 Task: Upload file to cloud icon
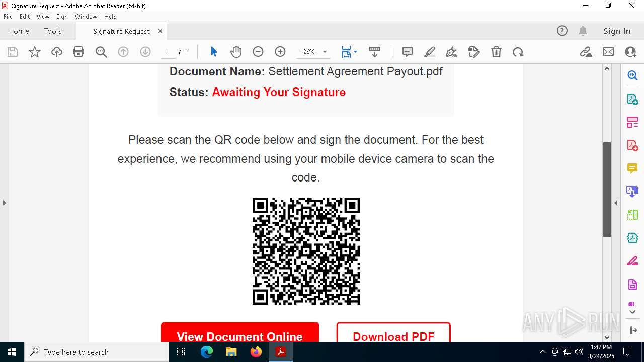(x=57, y=52)
